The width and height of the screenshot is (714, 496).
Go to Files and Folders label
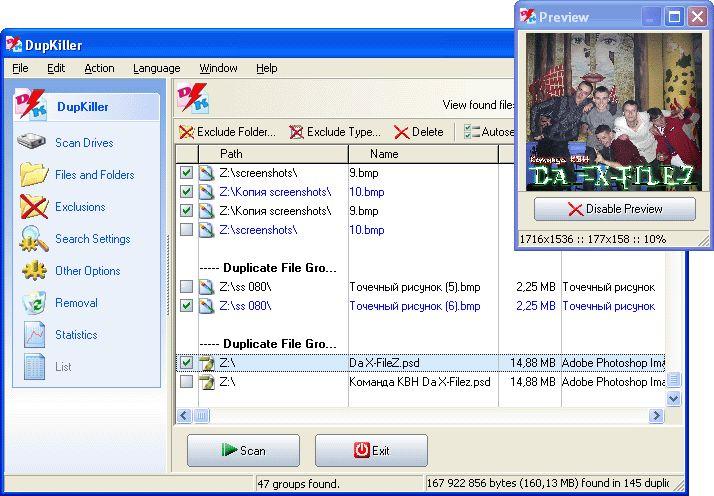click(95, 175)
